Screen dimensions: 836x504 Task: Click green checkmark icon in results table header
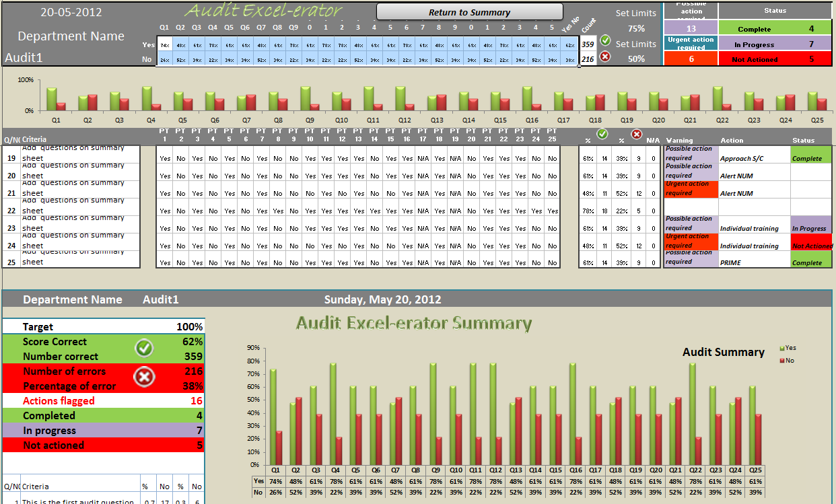click(x=602, y=134)
